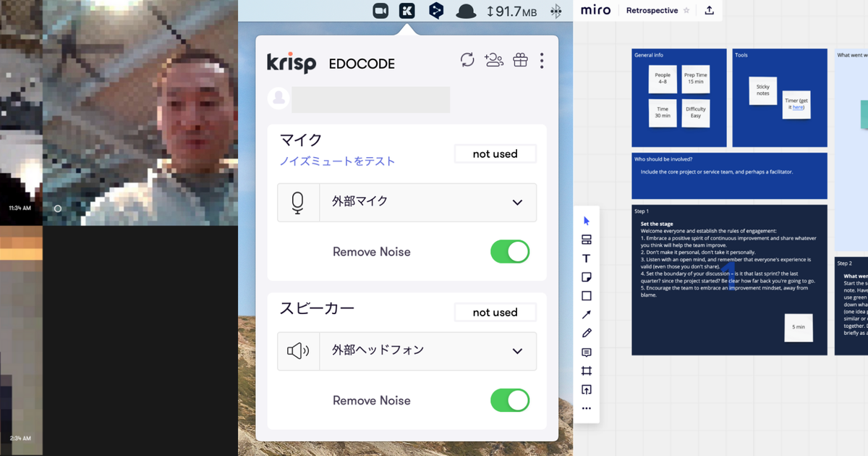Click speaker 'not used' status badge
Viewport: 868px width, 456px height.
[x=495, y=313]
